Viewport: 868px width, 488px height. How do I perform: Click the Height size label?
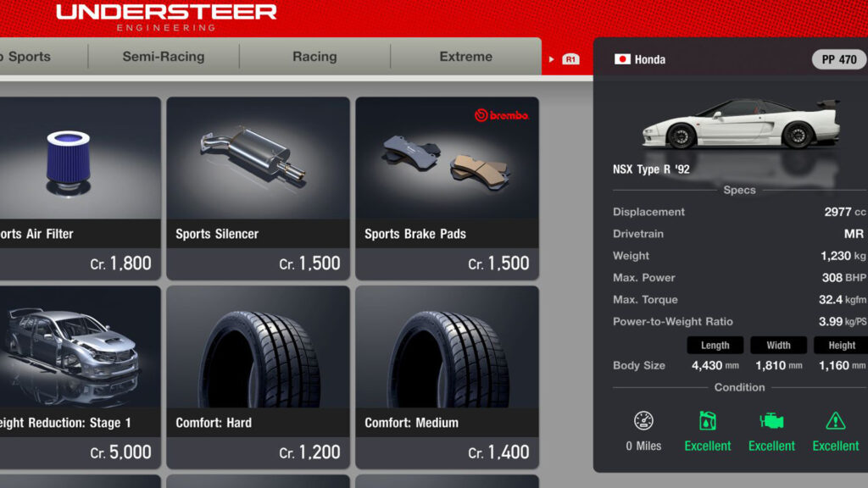click(x=841, y=346)
